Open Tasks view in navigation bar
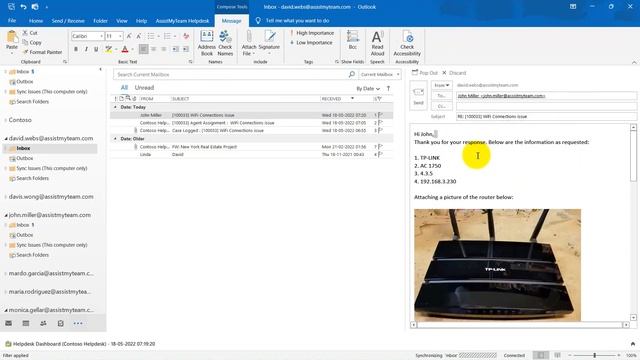 (60, 323)
